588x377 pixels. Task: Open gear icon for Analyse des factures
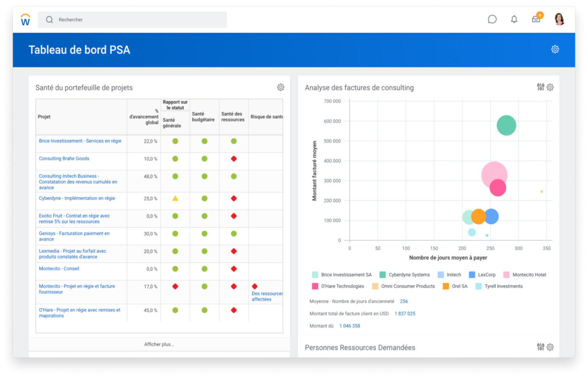(550, 87)
